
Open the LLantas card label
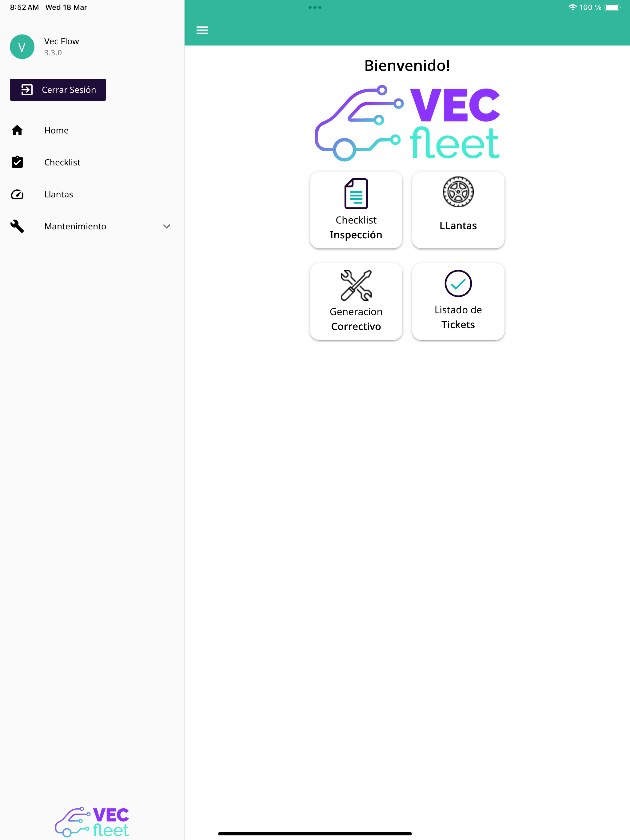(x=458, y=226)
